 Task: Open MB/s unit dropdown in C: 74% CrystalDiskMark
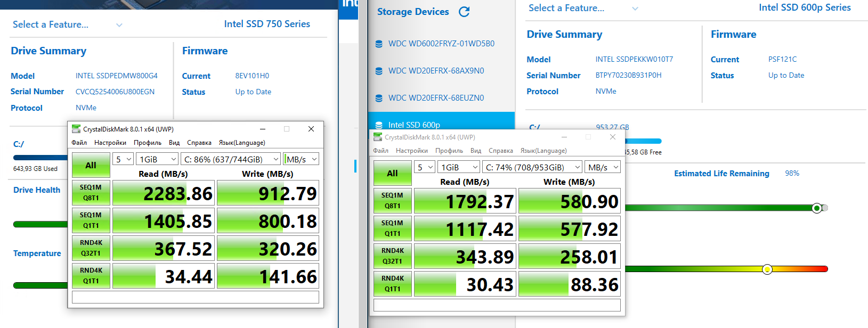603,167
